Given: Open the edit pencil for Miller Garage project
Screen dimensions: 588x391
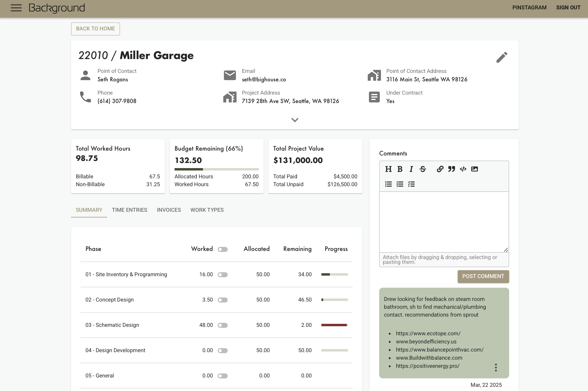Looking at the screenshot, I should pyautogui.click(x=502, y=57).
